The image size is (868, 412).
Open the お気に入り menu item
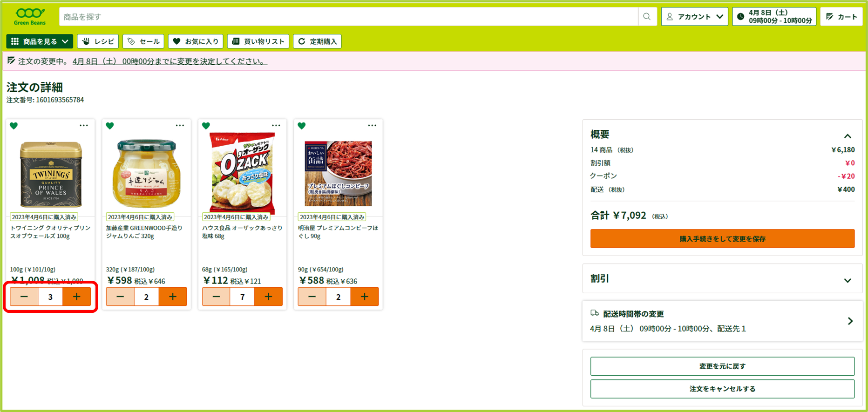[x=196, y=41]
